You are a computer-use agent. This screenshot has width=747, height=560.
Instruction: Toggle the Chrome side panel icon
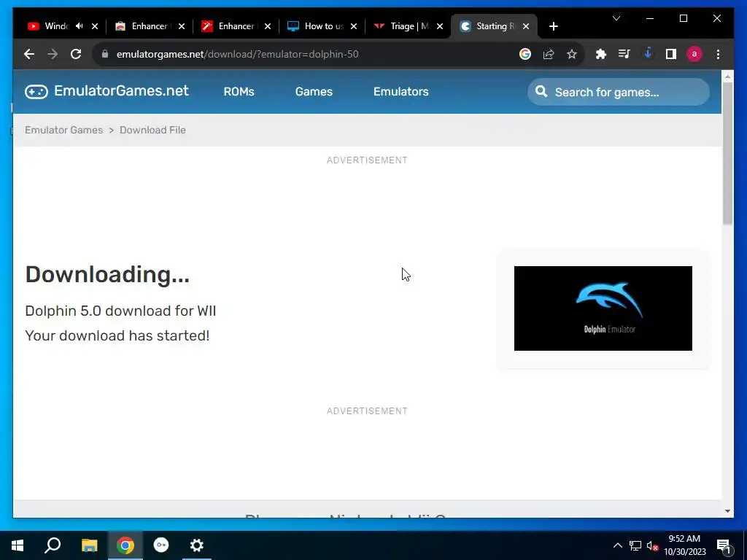coord(671,54)
